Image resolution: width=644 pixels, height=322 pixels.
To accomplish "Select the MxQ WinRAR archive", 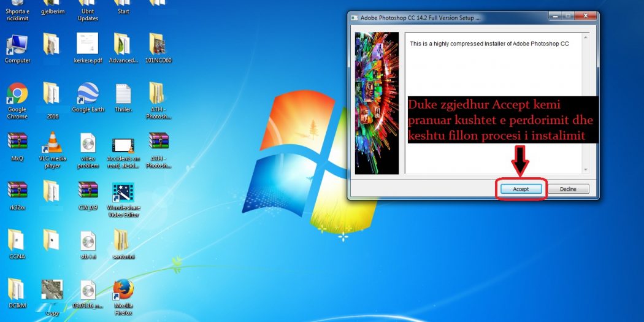I will pos(17,147).
